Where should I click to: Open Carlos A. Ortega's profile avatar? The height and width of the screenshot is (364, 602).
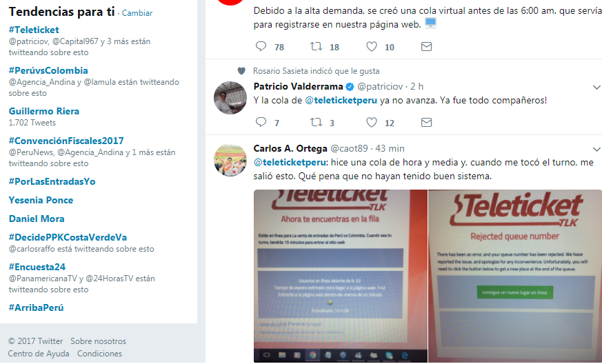pos(230,160)
